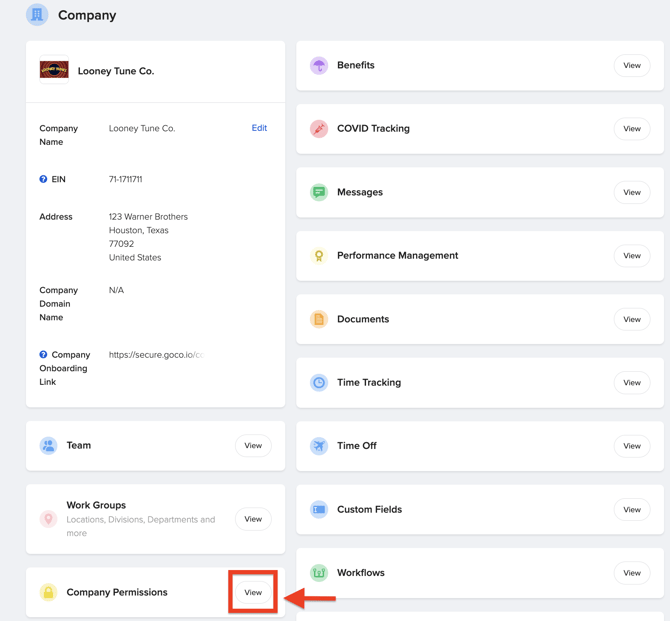This screenshot has height=621, width=670.
Task: Click the Company building icon in header
Action: (37, 15)
